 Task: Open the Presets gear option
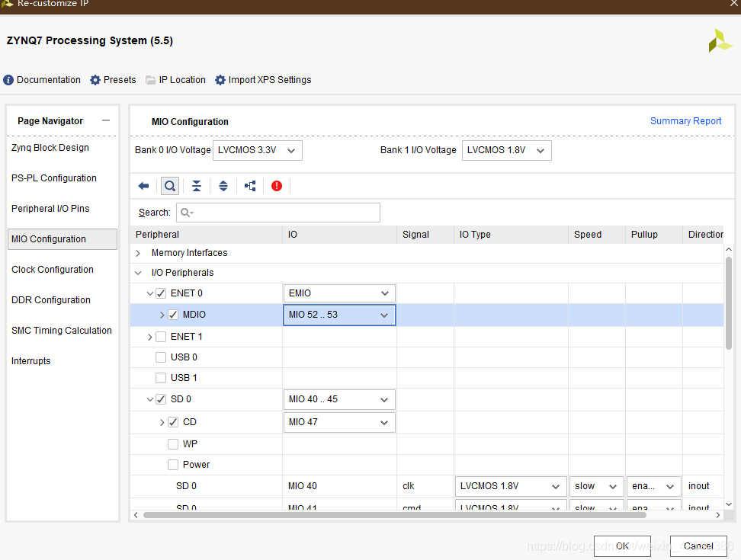point(113,80)
